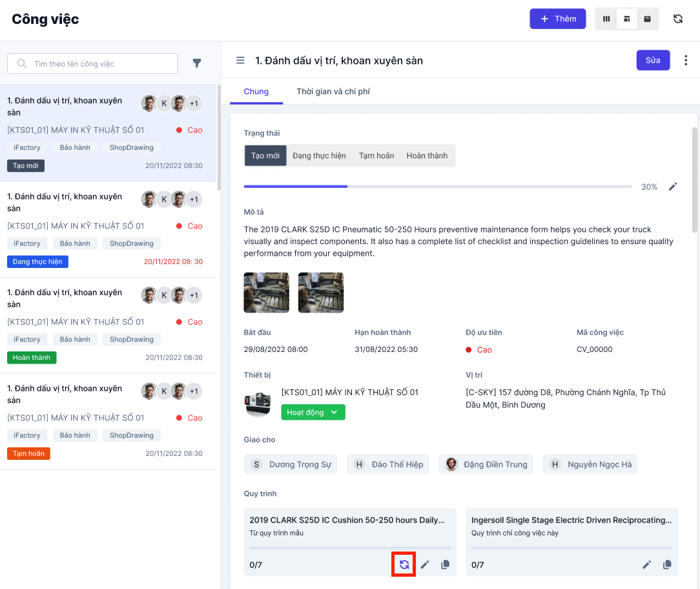Open the first description image thumbnail
Screen dimensions: 700x589
(x=266, y=293)
